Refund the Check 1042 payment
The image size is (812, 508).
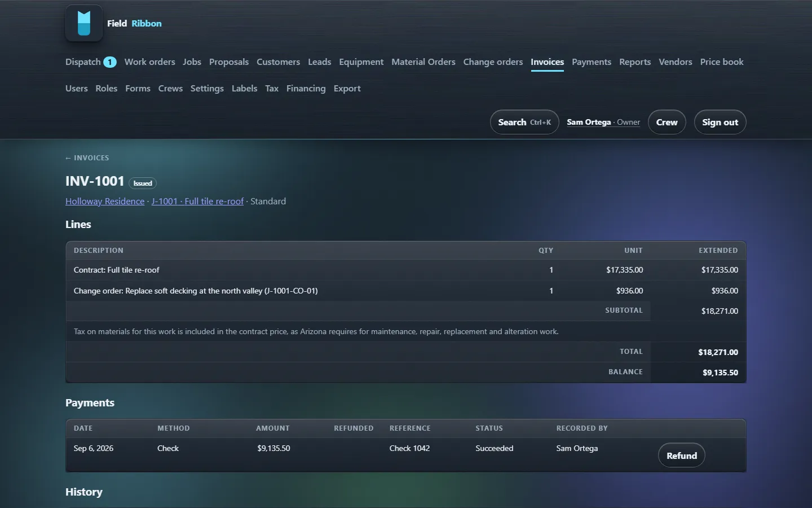682,456
